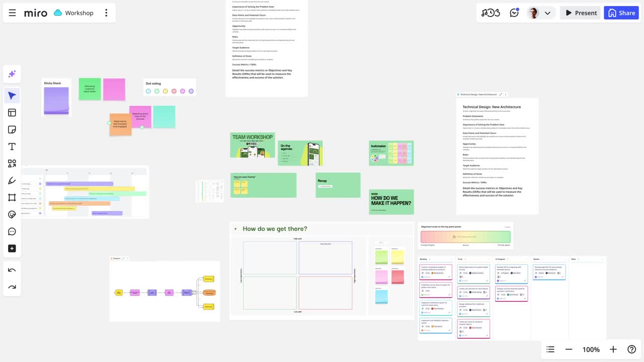Click the Alignment scale gradient bar
This screenshot has height=362, width=644.
465,237
